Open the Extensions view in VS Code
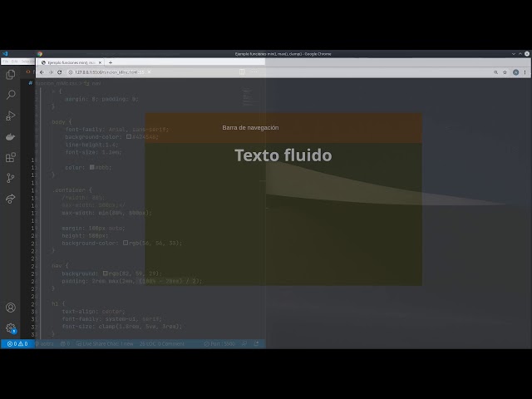The image size is (532, 399). (x=11, y=157)
